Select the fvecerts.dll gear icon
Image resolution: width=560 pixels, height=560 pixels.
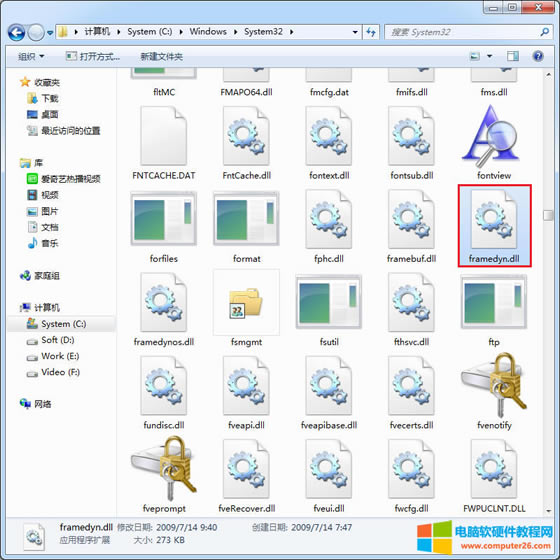click(411, 385)
